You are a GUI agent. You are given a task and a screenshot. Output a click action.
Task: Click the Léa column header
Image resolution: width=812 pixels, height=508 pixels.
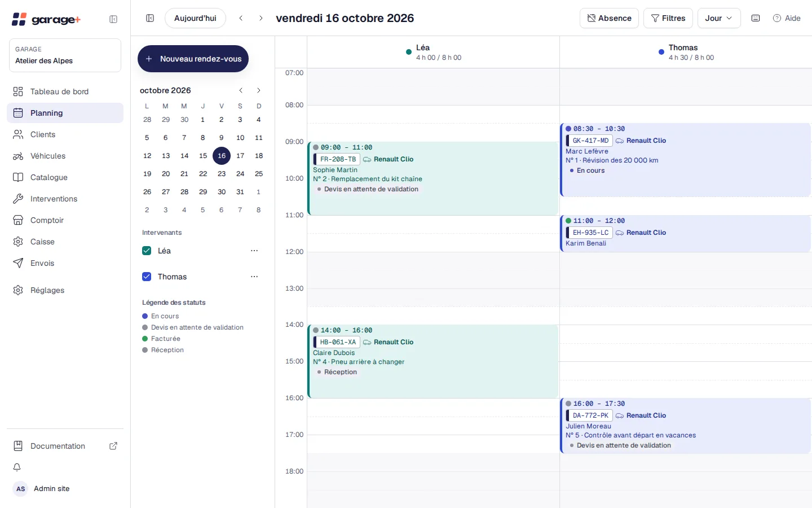(x=433, y=52)
